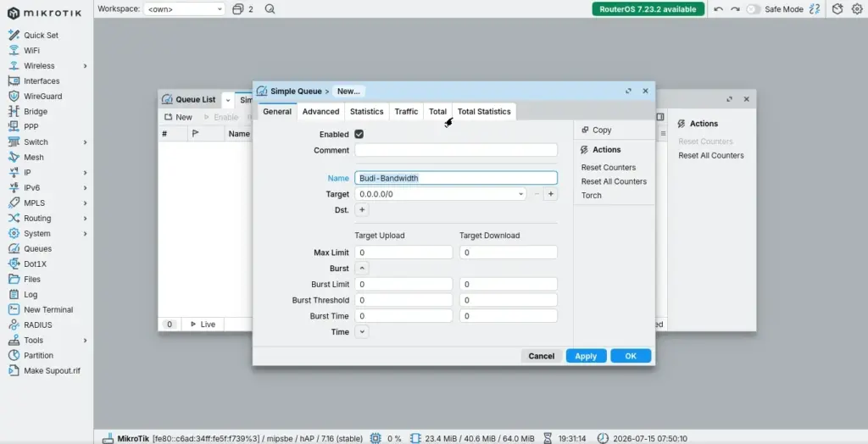Open the RADIUS section
Image resolution: width=868 pixels, height=444 pixels.
click(x=37, y=325)
